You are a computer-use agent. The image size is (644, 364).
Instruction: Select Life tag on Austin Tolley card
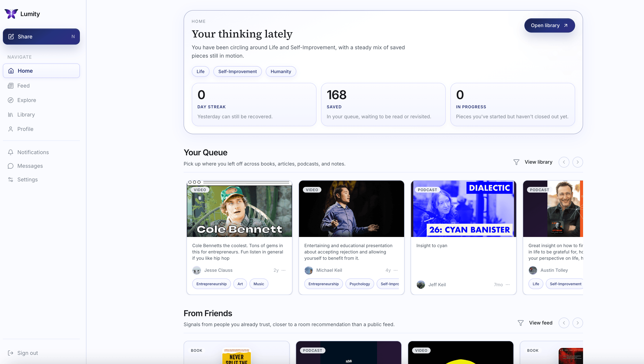(x=536, y=284)
